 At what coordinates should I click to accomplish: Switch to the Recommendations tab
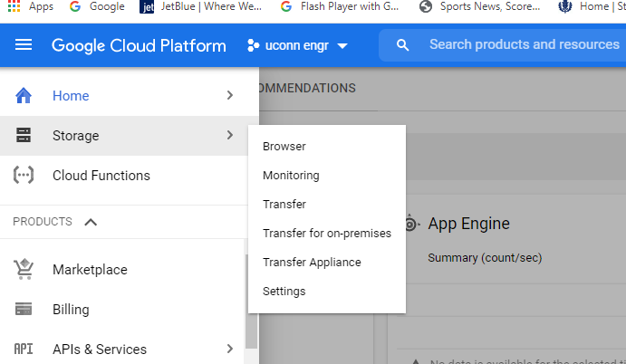point(307,88)
